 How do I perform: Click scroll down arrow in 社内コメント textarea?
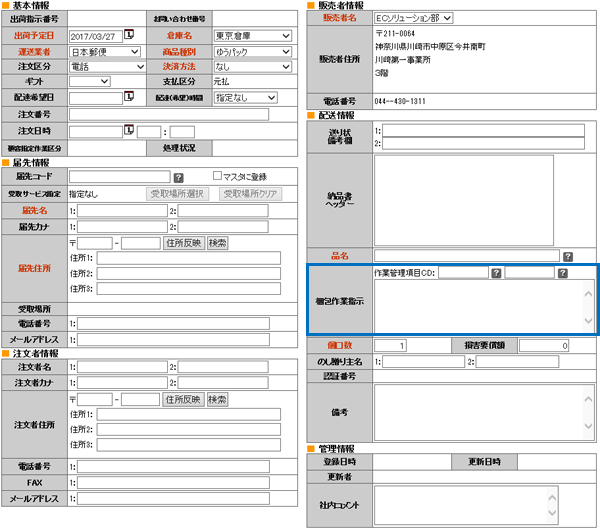552,513
